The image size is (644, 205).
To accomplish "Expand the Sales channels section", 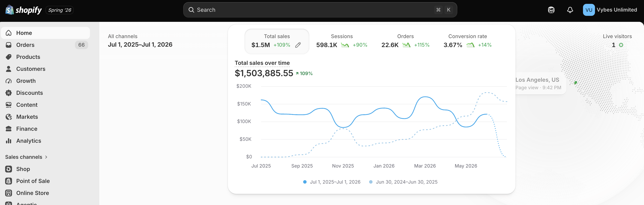I will [26, 157].
